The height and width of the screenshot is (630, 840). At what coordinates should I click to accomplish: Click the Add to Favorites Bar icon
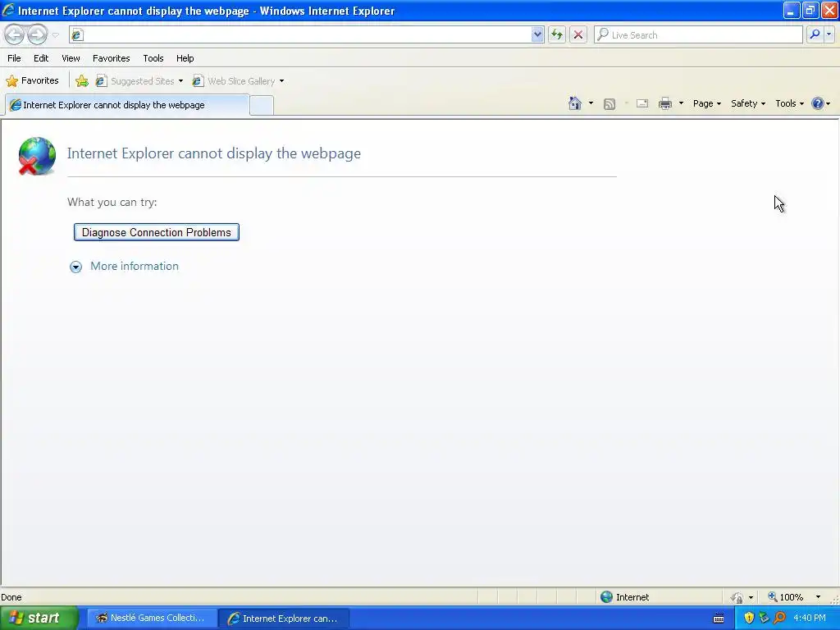82,81
